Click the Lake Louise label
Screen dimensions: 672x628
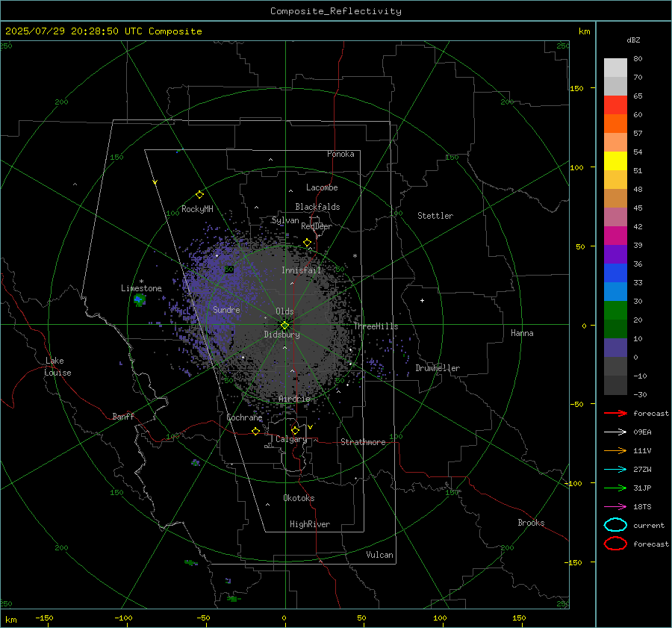pyautogui.click(x=57, y=367)
